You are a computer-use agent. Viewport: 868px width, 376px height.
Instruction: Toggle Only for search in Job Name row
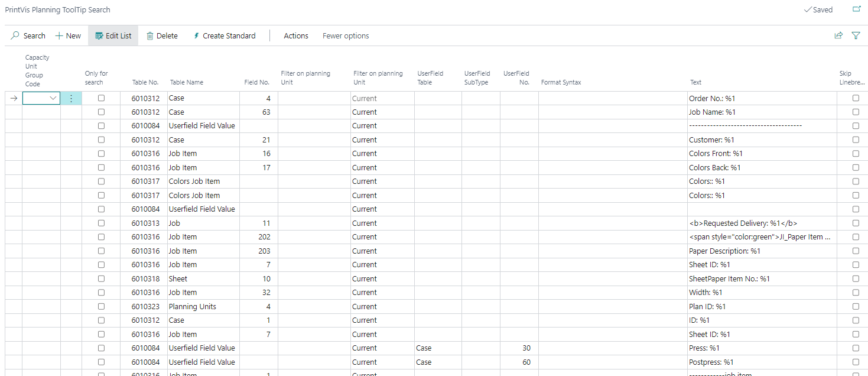coord(101,112)
